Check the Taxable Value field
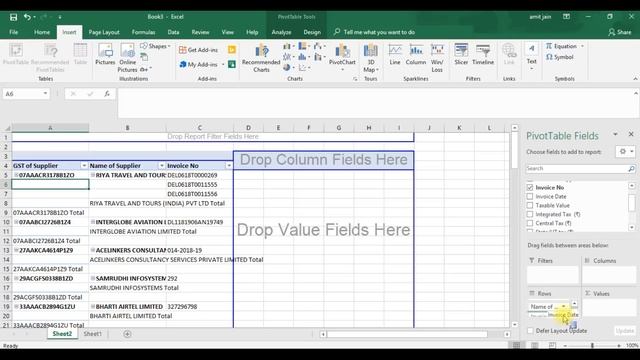Image resolution: width=640 pixels, height=360 pixels. point(530,205)
